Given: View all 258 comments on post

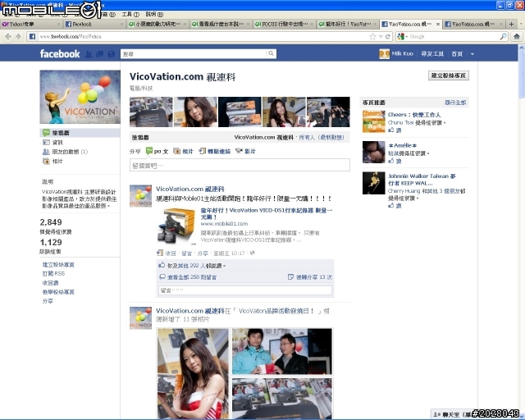Looking at the screenshot, I should pos(192,277).
